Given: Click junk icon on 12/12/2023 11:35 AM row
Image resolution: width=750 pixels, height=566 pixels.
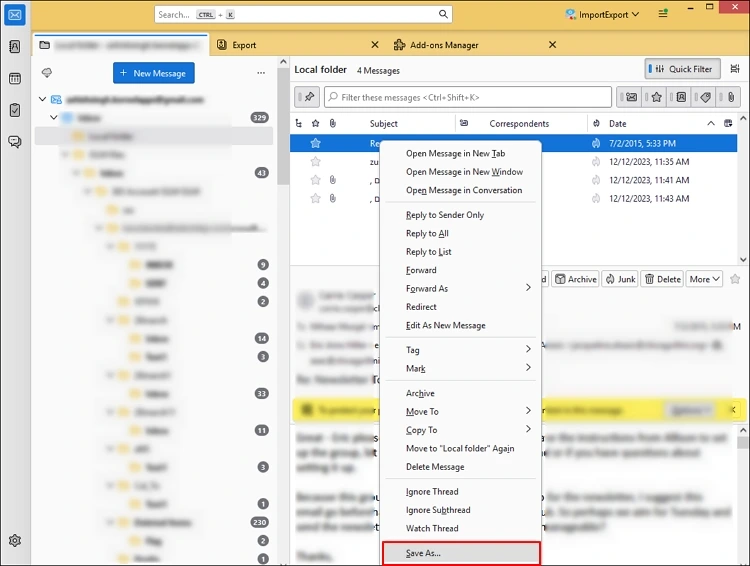Looking at the screenshot, I should [x=596, y=162].
